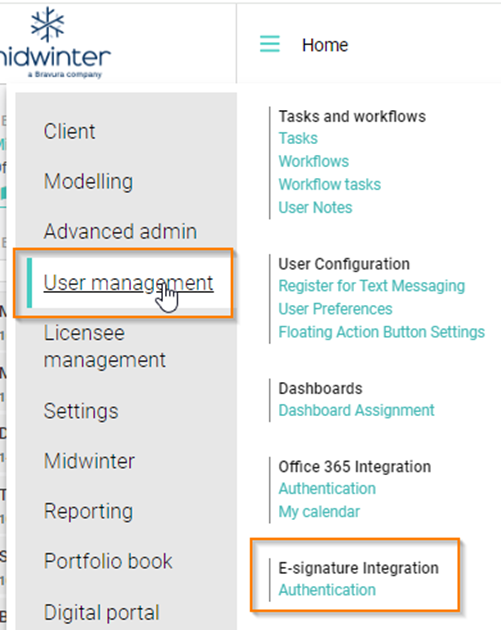This screenshot has width=501, height=630.
Task: Open Floating Action Button Settings
Action: 382,332
